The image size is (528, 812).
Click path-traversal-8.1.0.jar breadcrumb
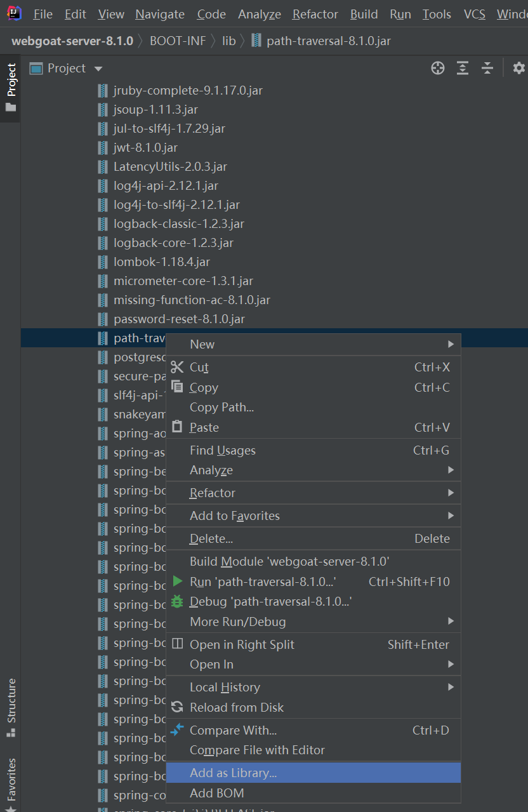pos(321,41)
